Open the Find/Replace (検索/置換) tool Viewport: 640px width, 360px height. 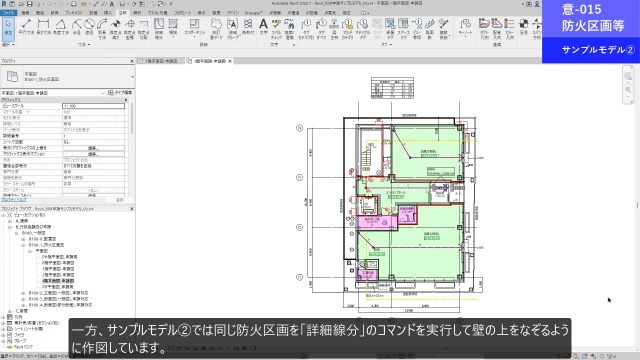[289, 29]
